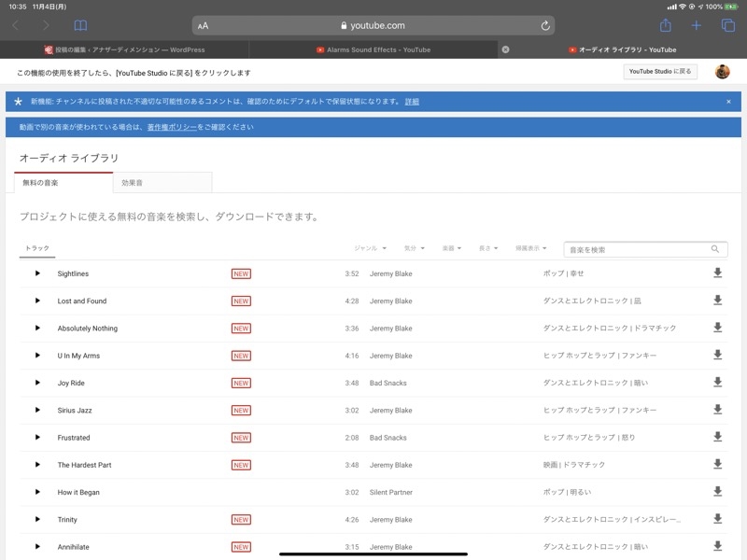Image resolution: width=747 pixels, height=560 pixels.
Task: Add a new Safari tab
Action: pos(696,25)
